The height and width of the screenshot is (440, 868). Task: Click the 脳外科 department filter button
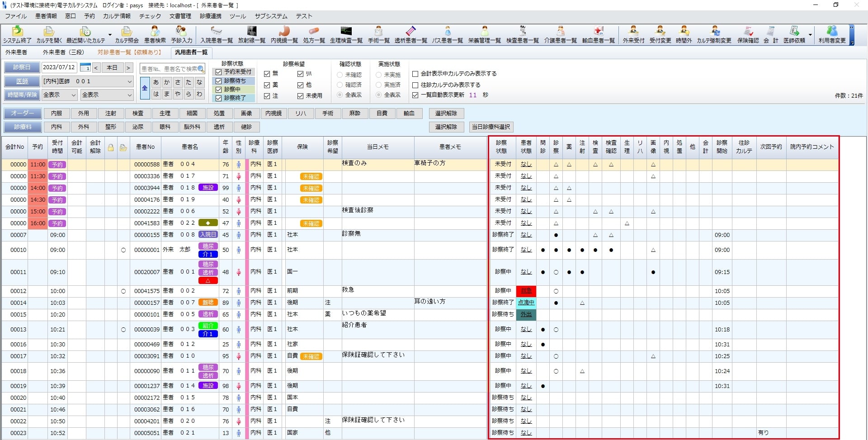(192, 127)
